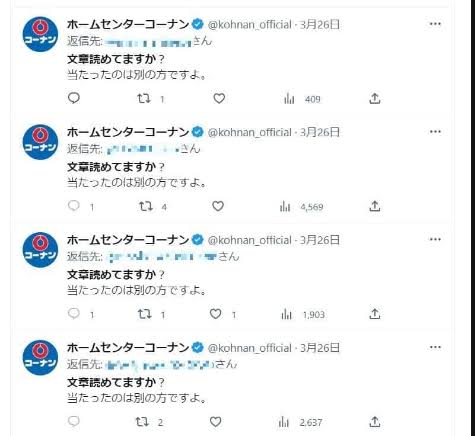Open the first @kohnan_official handle link

click(250, 24)
